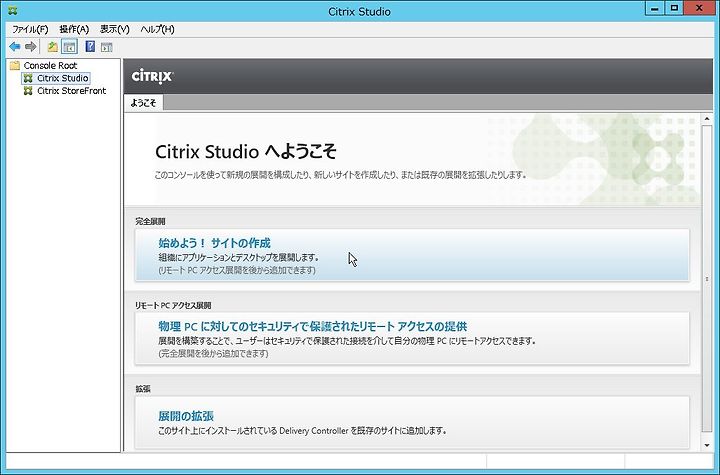Image resolution: width=720 pixels, height=475 pixels.
Task: Click (リモート PC アクセス展開を後から追加できます) note
Action: [237, 270]
